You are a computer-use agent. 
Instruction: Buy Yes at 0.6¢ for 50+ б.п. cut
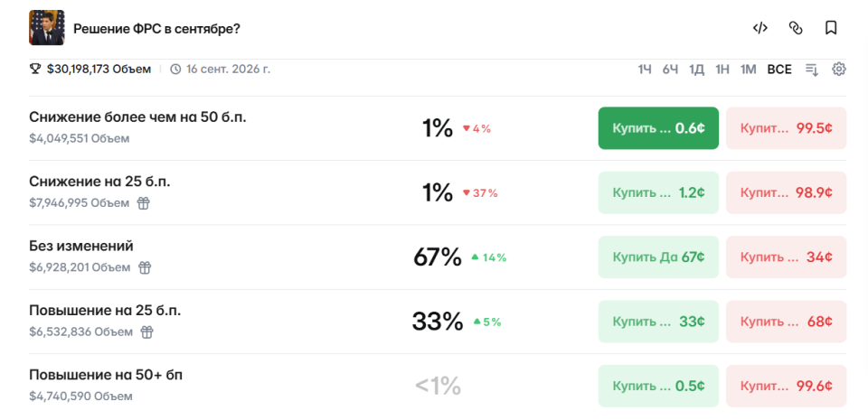(x=658, y=128)
